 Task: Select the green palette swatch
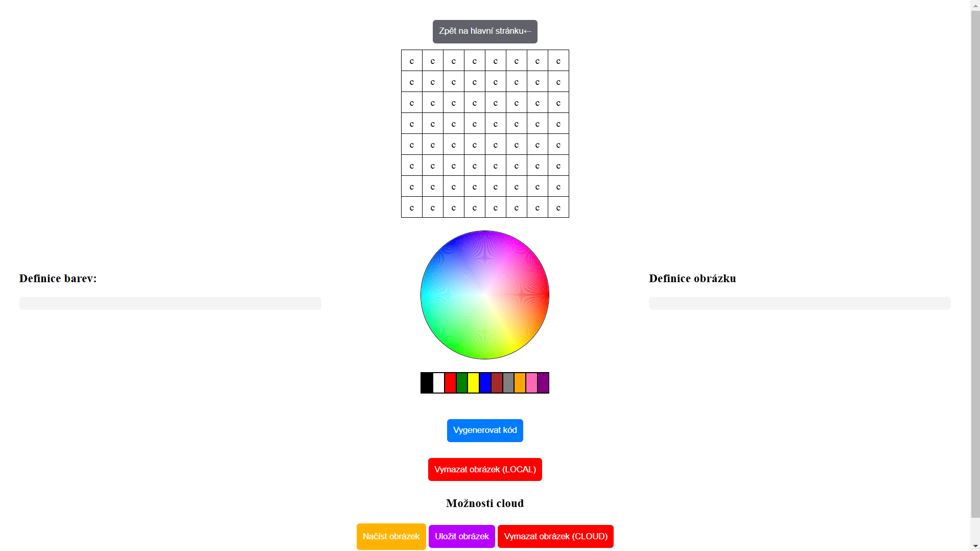pyautogui.click(x=462, y=383)
